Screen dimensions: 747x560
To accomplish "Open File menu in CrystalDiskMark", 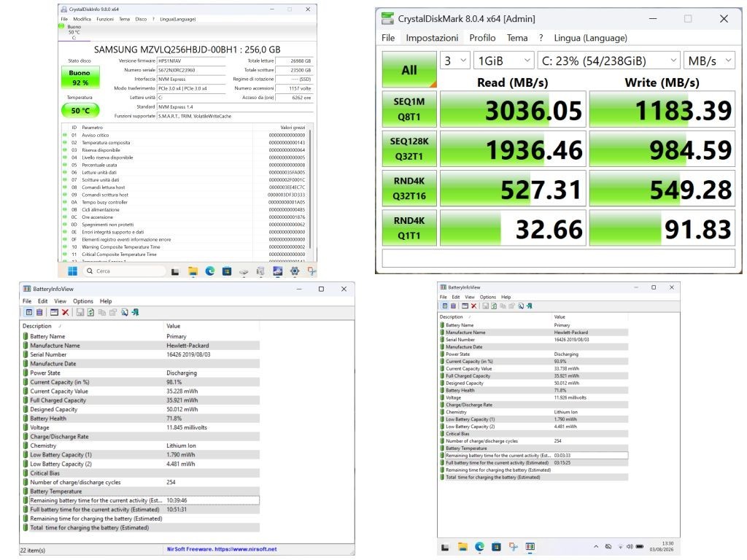I will coord(388,38).
